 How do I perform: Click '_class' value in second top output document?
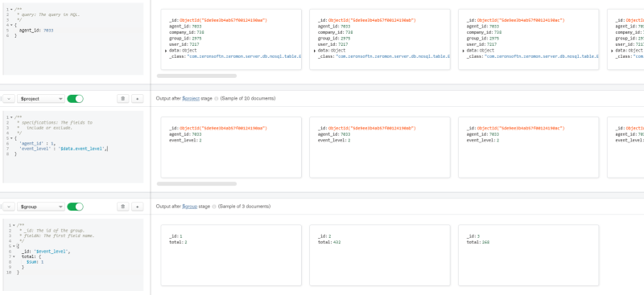point(393,56)
